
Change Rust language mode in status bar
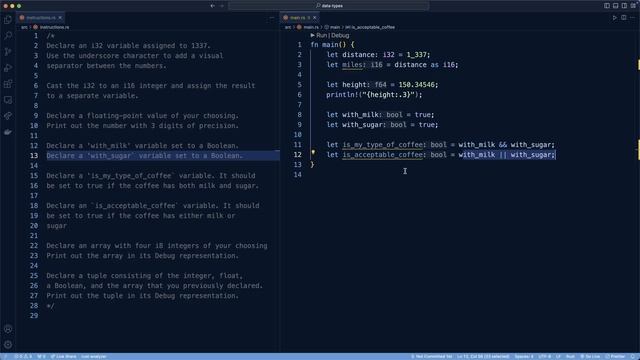click(570, 356)
